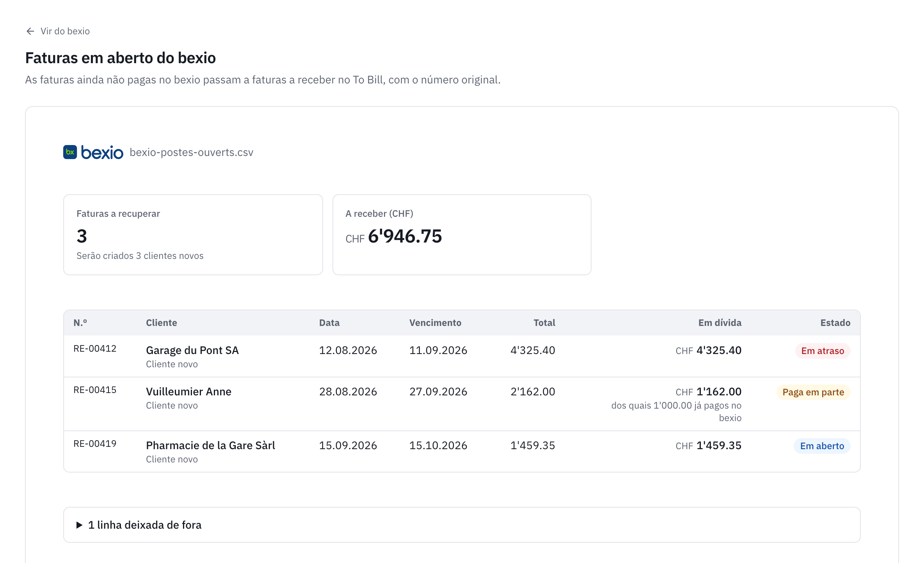Click client Vuilleumier Anne
Screen dimensions: 924x563
pos(189,392)
